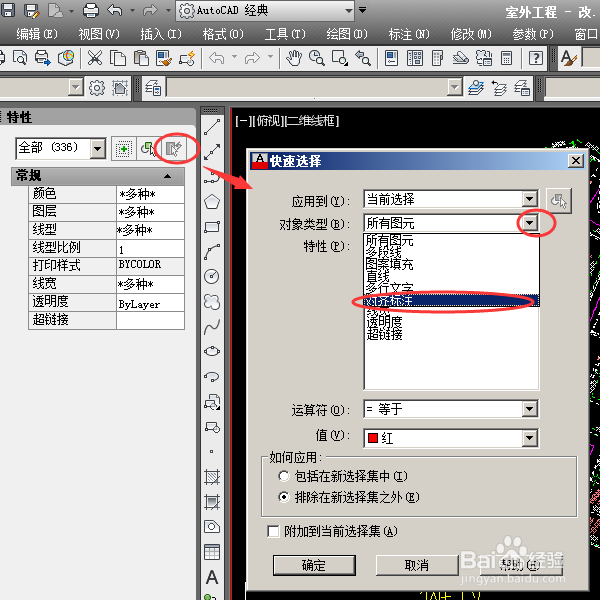The width and height of the screenshot is (600, 600).
Task: Select the Multiline Text A tool
Action: [x=212, y=577]
